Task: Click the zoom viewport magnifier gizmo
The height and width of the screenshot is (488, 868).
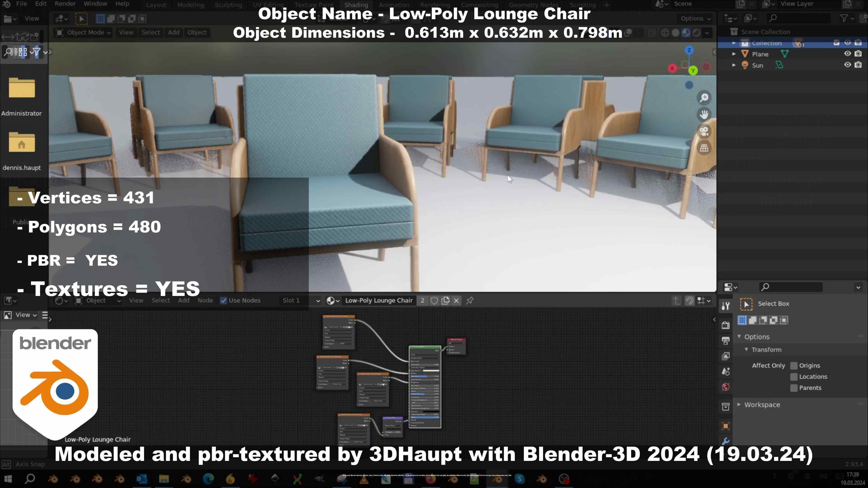Action: pyautogui.click(x=704, y=98)
